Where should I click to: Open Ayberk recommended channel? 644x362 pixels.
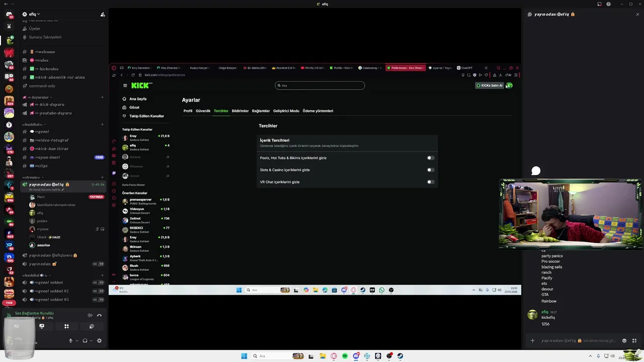tap(145, 258)
